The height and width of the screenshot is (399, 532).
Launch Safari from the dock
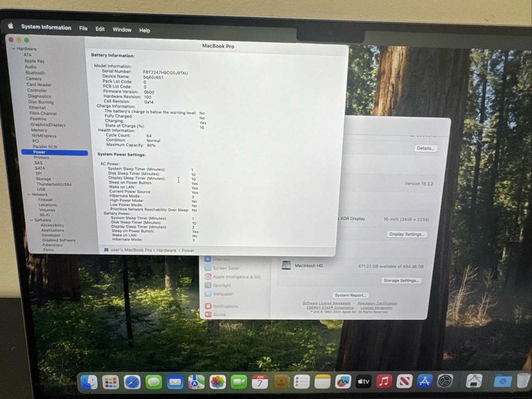(x=132, y=382)
